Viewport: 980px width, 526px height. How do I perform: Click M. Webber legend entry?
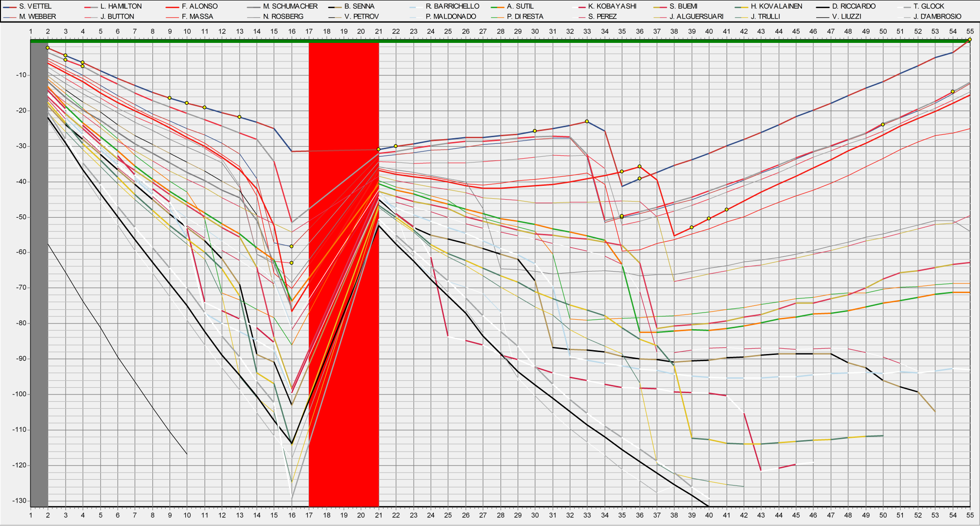point(37,17)
